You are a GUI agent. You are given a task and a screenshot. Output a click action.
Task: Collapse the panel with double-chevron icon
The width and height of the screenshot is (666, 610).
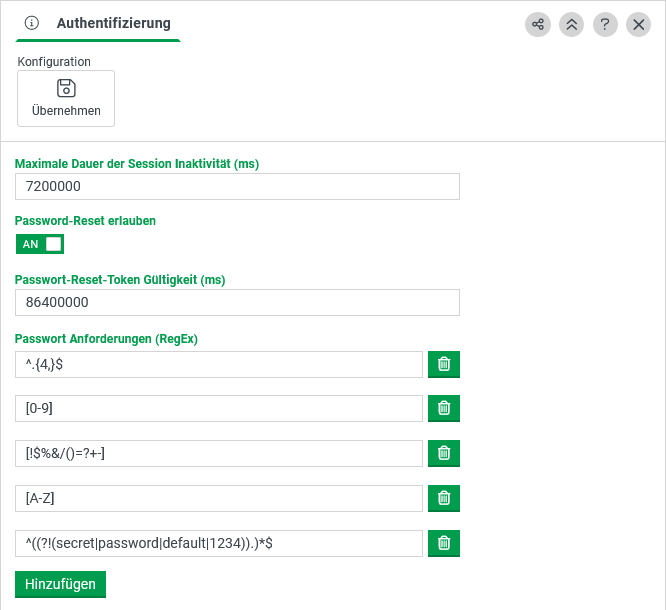pos(572,24)
